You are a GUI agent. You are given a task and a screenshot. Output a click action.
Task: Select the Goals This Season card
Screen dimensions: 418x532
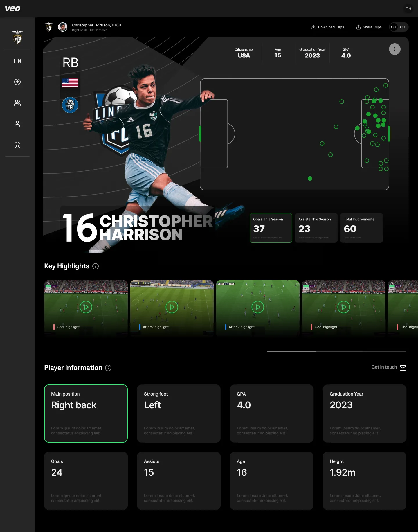[x=271, y=228]
